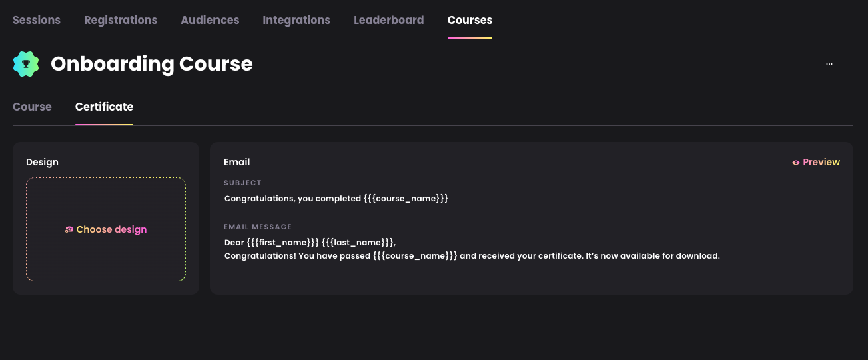Image resolution: width=868 pixels, height=360 pixels.
Task: View the Leaderboard tab
Action: coord(389,20)
